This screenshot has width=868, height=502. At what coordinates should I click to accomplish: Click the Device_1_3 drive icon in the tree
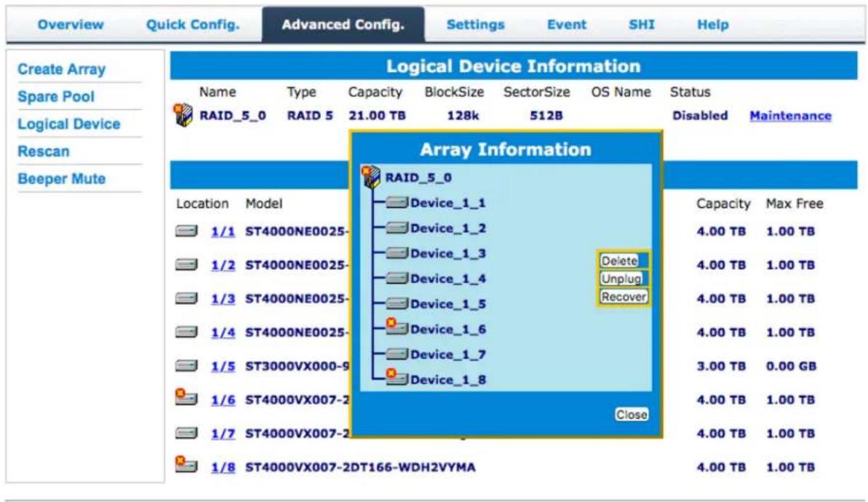pyautogui.click(x=397, y=253)
